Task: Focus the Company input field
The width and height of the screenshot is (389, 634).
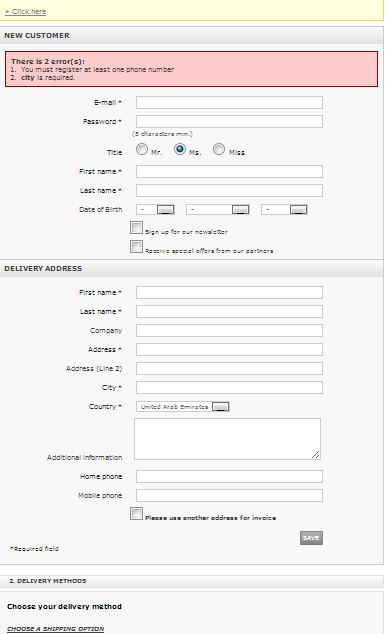Action: [229, 330]
